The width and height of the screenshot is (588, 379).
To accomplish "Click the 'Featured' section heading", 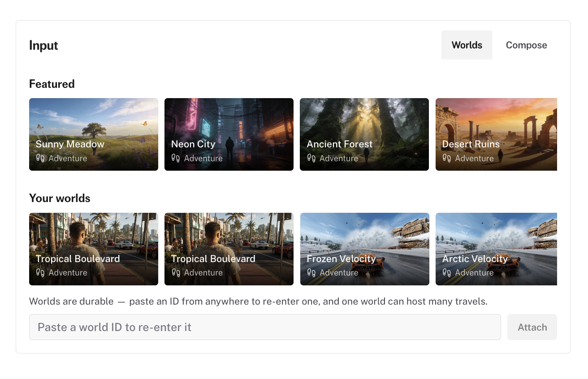I will click(52, 84).
